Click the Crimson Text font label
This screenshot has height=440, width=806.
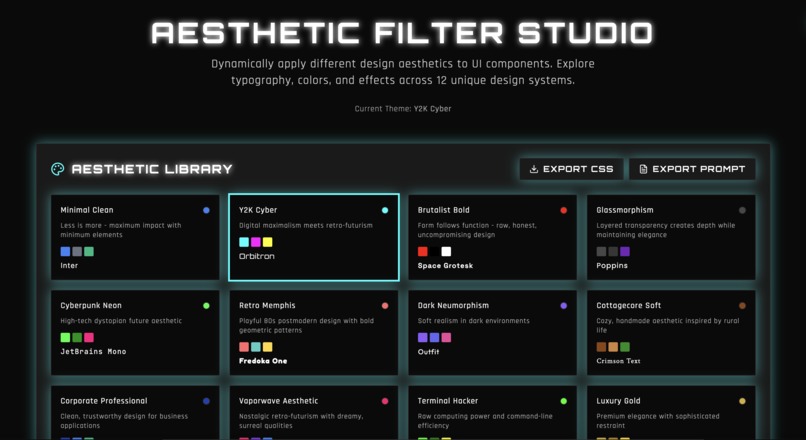[618, 361]
